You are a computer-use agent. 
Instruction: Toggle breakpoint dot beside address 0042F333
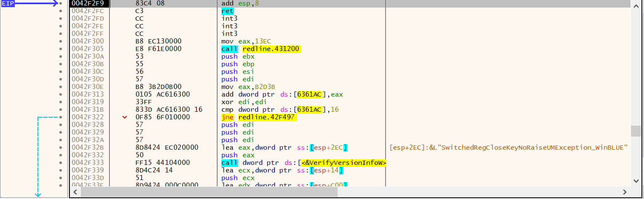tap(61, 163)
